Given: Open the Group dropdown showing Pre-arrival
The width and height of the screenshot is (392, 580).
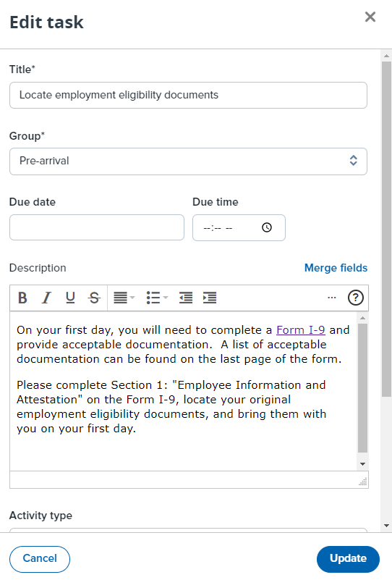Looking at the screenshot, I should click(x=188, y=161).
